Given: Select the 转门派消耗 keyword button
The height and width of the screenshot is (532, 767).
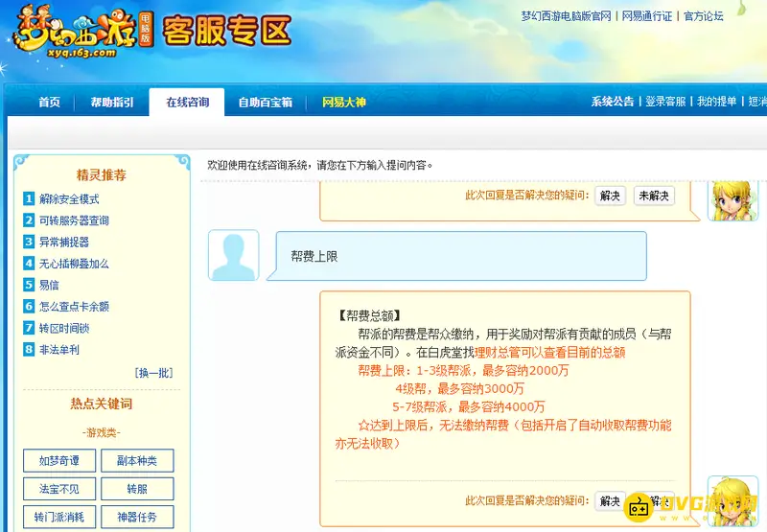Looking at the screenshot, I should click(59, 517).
